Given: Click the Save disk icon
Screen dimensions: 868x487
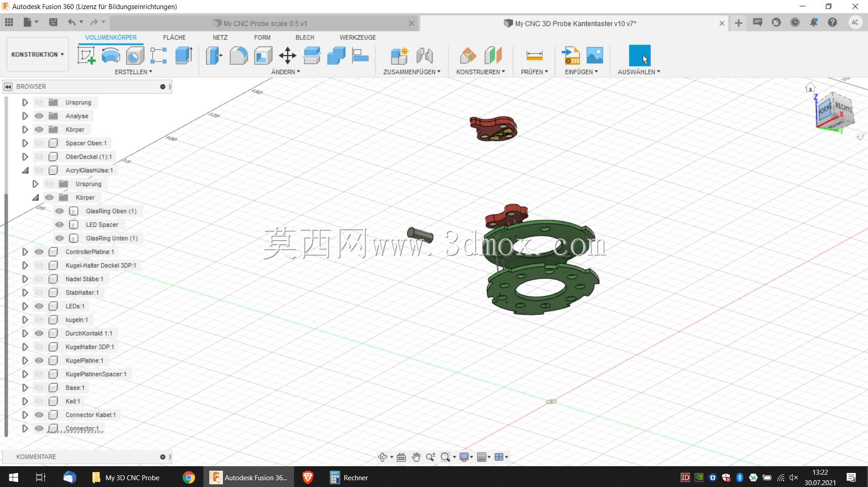Looking at the screenshot, I should 53,22.
